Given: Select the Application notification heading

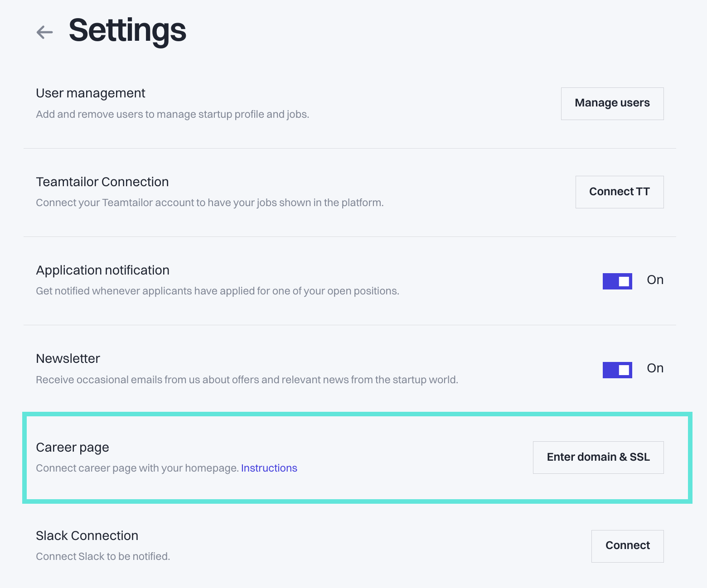Looking at the screenshot, I should click(102, 270).
